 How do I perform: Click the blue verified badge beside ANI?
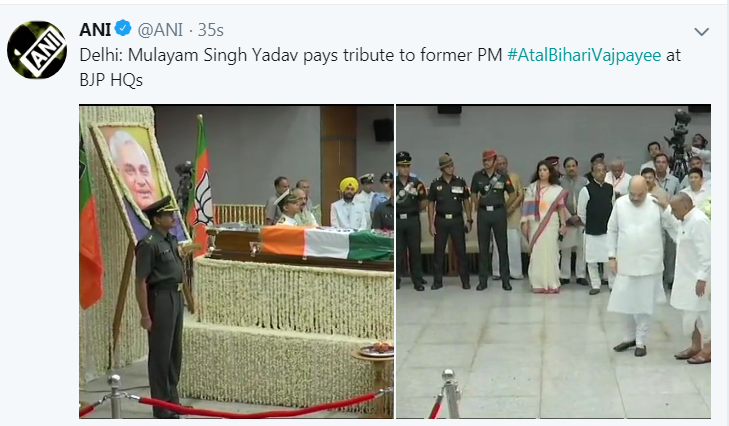[x=123, y=29]
